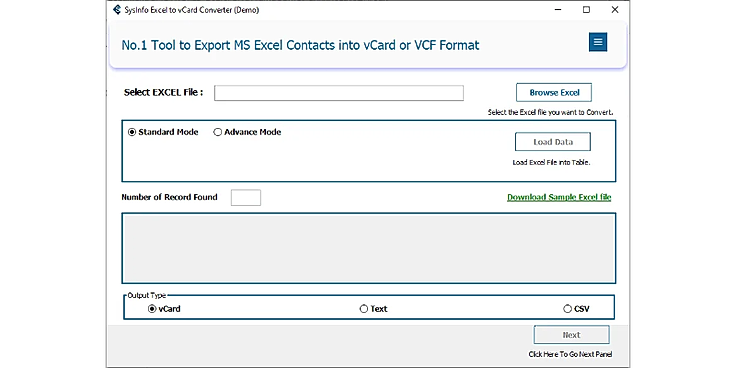Click the Load Data button
Image resolution: width=736 pixels, height=368 pixels.
coord(552,142)
